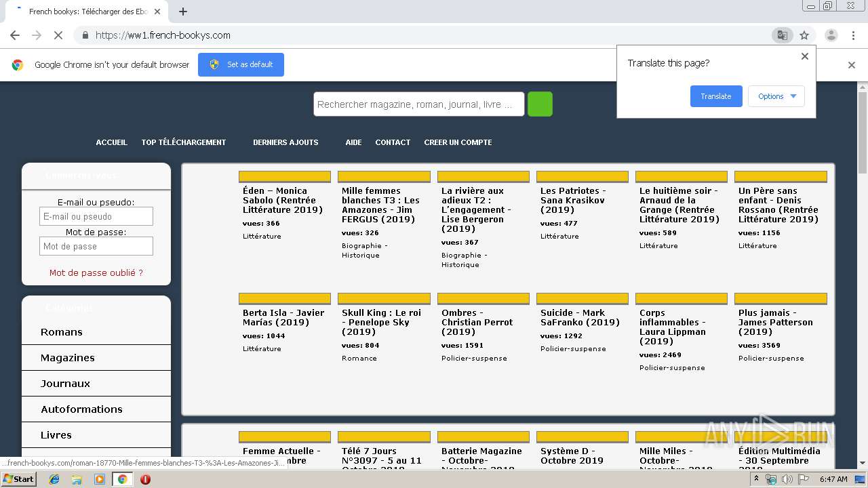Click Chrome icon in taskbar
This screenshot has width=868, height=488.
[x=122, y=479]
